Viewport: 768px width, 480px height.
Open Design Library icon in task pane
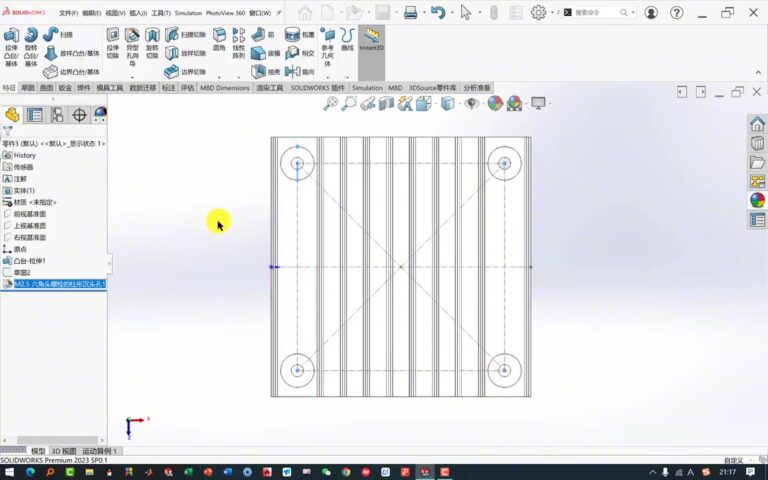pos(757,143)
